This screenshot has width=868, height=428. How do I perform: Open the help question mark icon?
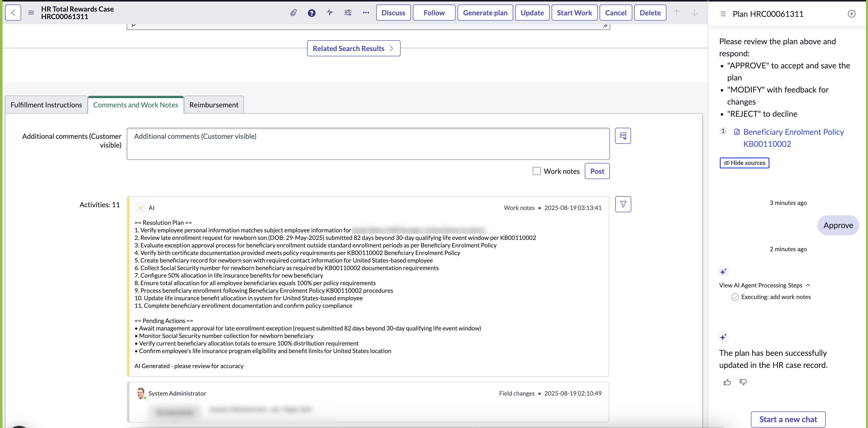(312, 13)
